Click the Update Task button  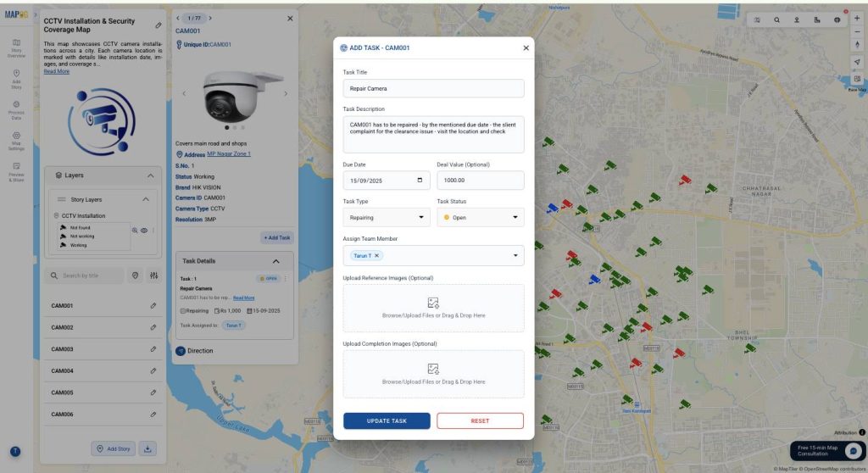point(387,421)
